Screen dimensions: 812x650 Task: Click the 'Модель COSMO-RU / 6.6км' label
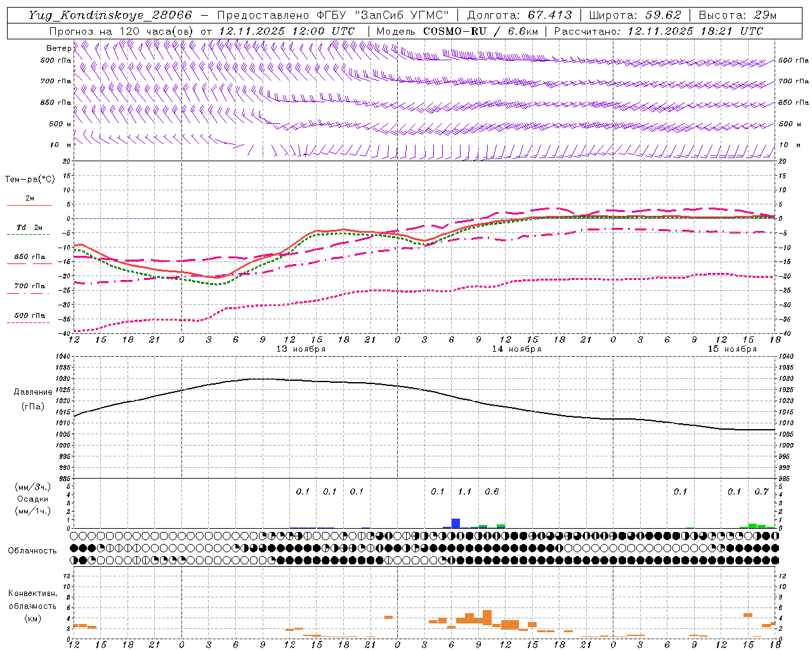click(457, 31)
